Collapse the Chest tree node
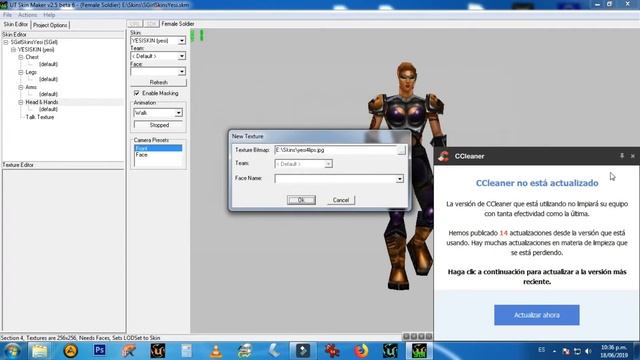The image size is (640, 360). pos(20,57)
